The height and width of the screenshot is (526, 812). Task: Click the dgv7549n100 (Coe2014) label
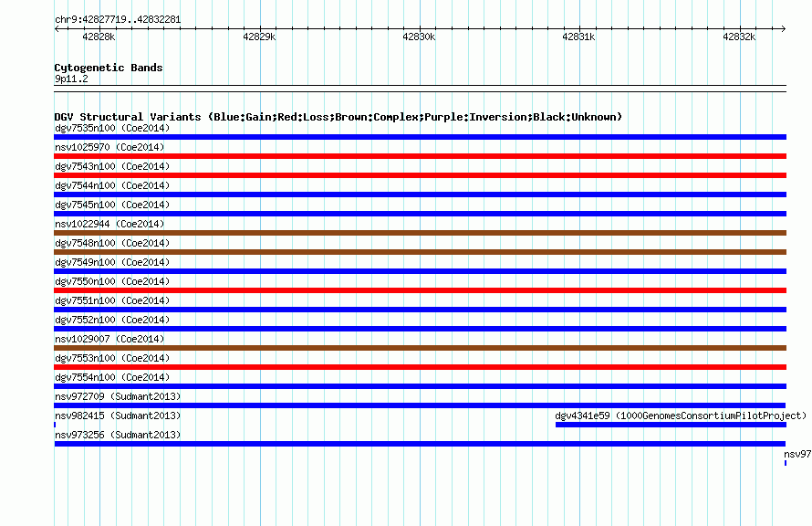click(x=112, y=262)
